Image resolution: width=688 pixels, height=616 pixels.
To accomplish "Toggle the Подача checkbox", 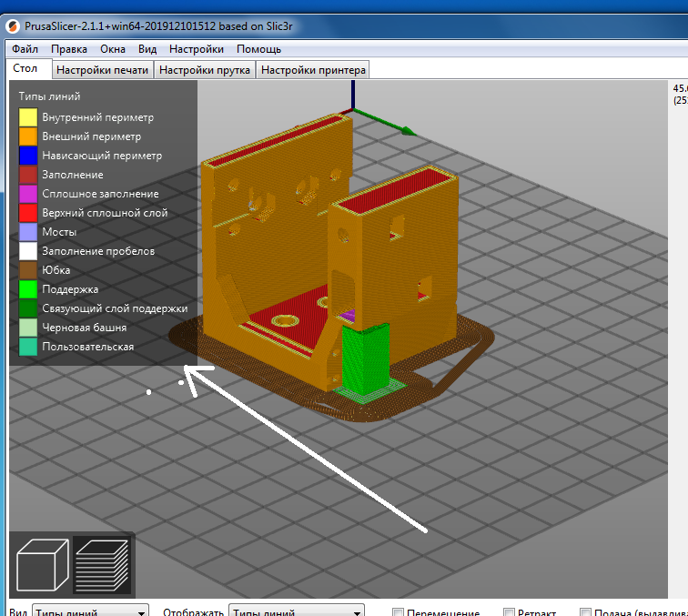I will [x=585, y=612].
